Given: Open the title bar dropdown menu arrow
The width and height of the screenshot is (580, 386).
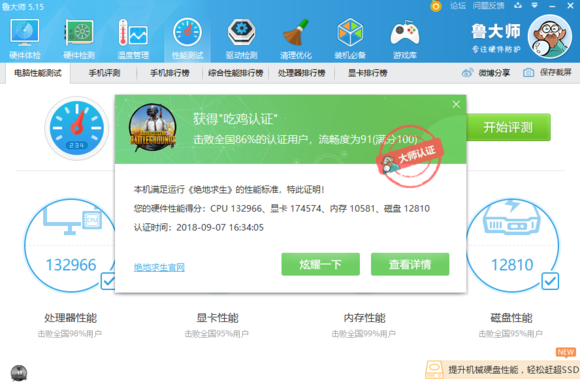Looking at the screenshot, I should (x=535, y=6).
